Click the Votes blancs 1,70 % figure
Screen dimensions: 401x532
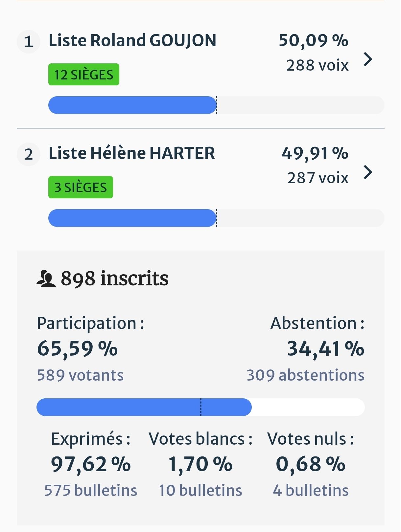pyautogui.click(x=200, y=464)
